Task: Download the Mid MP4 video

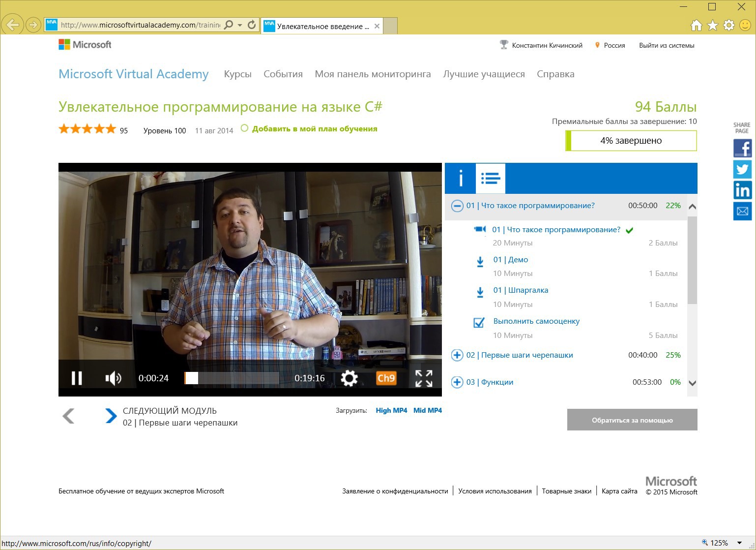Action: tap(428, 410)
